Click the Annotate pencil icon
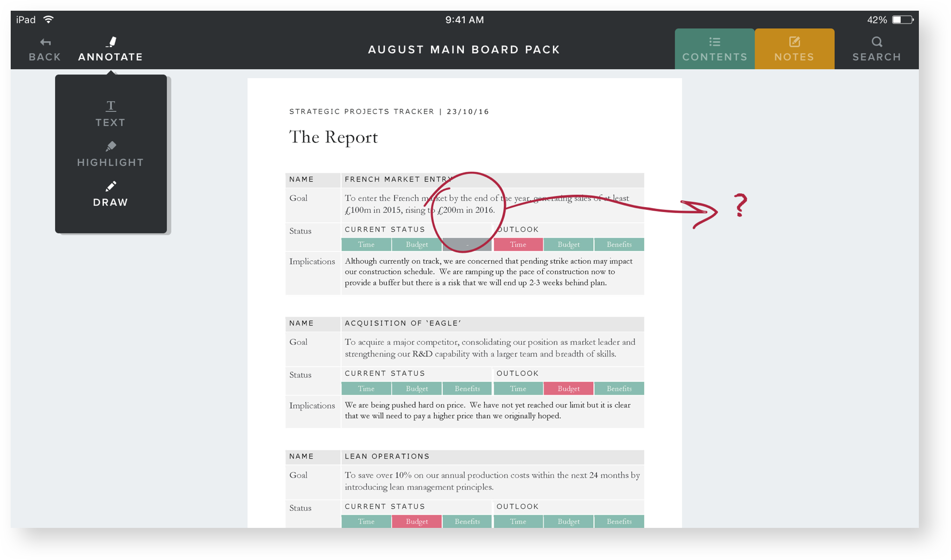The image size is (951, 560). [x=110, y=41]
